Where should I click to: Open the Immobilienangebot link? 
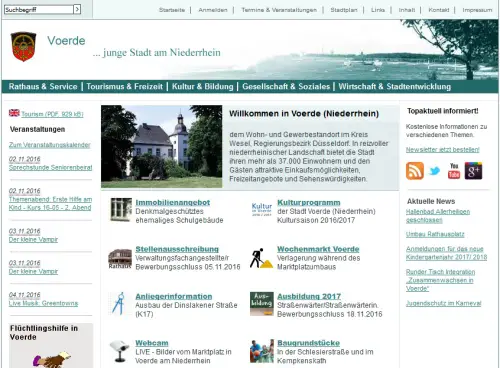[x=173, y=202]
